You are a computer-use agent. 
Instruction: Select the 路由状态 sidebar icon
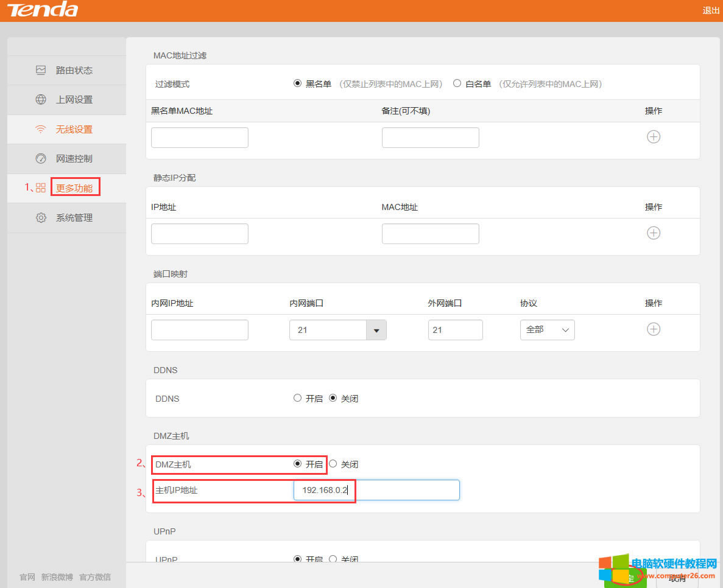coord(41,70)
